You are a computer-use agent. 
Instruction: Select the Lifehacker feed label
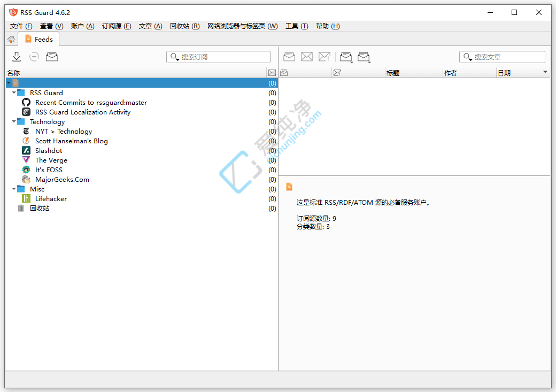(x=51, y=198)
